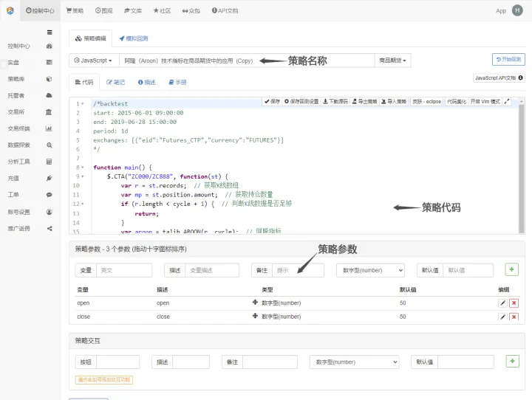Image resolution: width=532 pixels, height=400 pixels.
Task: Click the 变量 name input in 策略参数
Action: click(124, 270)
